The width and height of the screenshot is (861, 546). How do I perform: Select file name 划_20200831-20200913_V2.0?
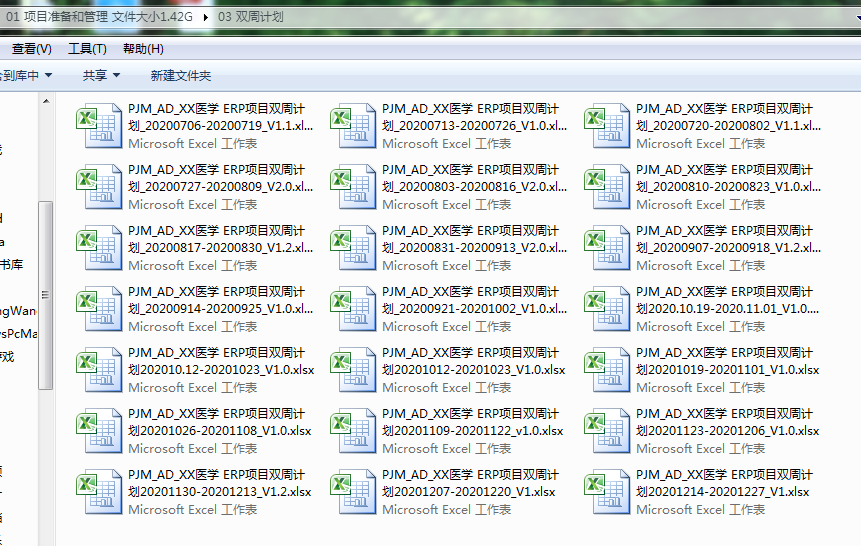[474, 248]
